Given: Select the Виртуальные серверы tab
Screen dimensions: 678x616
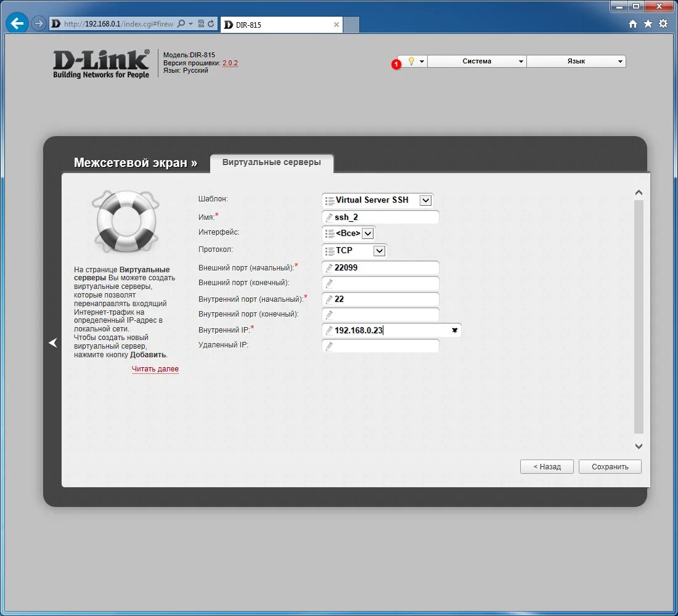Looking at the screenshot, I should [x=272, y=162].
